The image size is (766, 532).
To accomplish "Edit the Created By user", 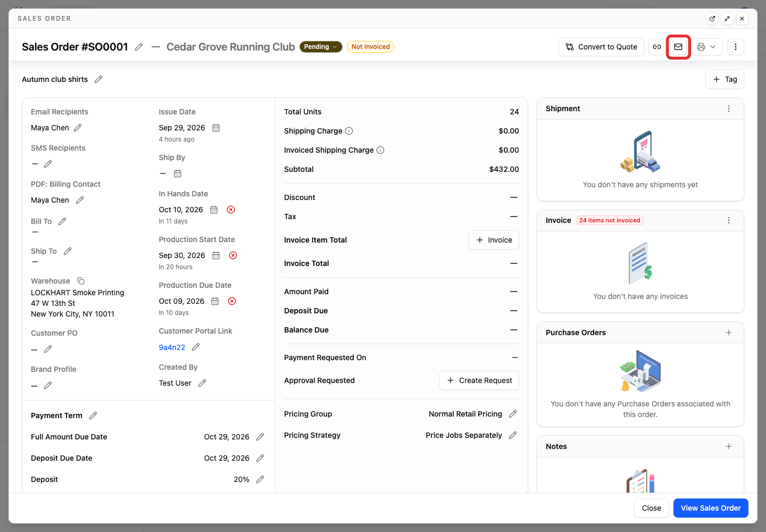I will tap(202, 383).
